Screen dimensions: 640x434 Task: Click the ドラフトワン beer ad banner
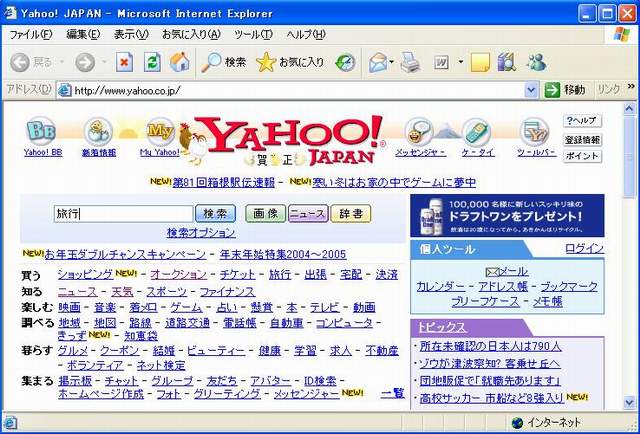507,216
